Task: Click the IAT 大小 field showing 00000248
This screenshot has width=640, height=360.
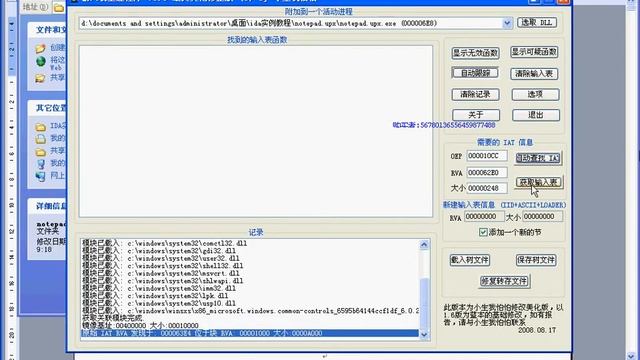Action: click(x=487, y=188)
